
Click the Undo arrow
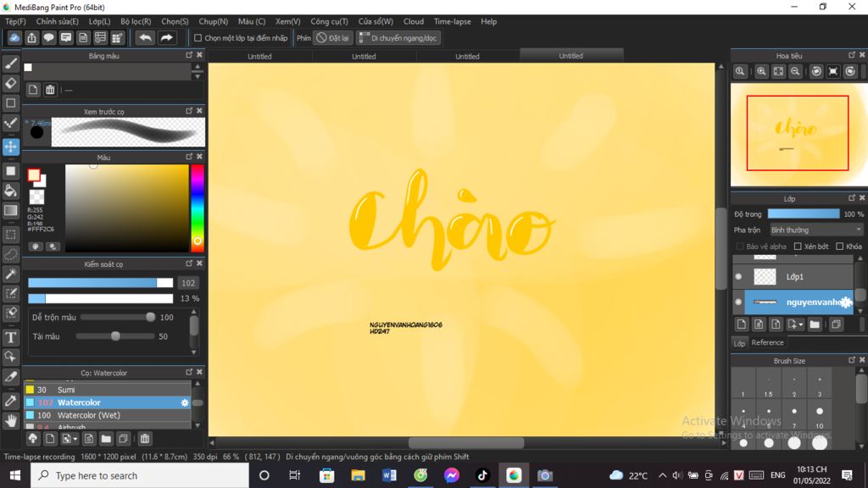(x=145, y=37)
